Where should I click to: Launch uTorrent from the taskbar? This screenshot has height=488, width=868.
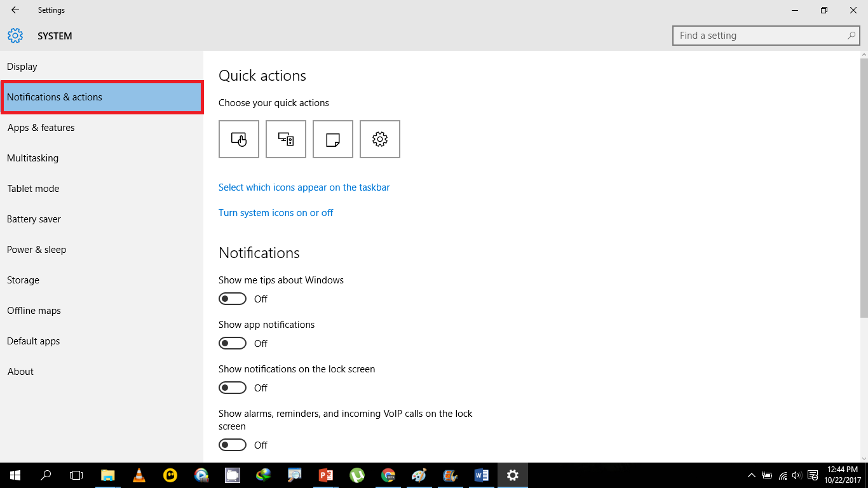click(356, 475)
